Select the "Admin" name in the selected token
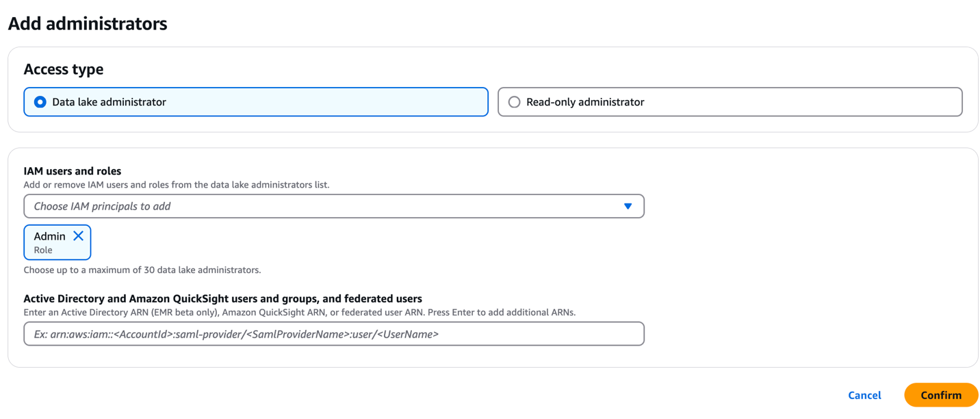The width and height of the screenshot is (980, 419). tap(49, 236)
